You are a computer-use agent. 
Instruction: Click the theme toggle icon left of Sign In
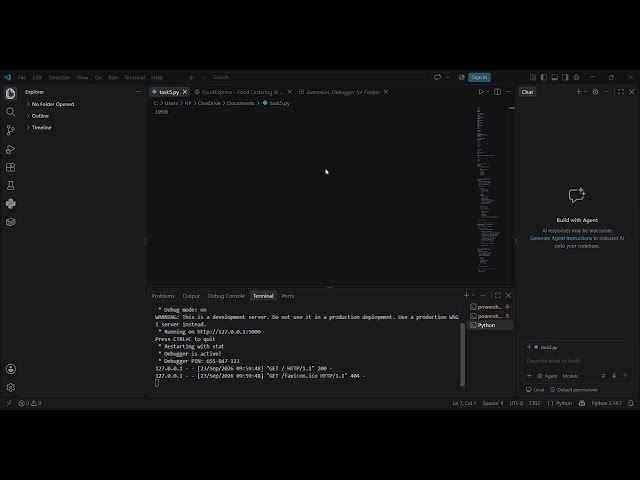tap(462, 77)
